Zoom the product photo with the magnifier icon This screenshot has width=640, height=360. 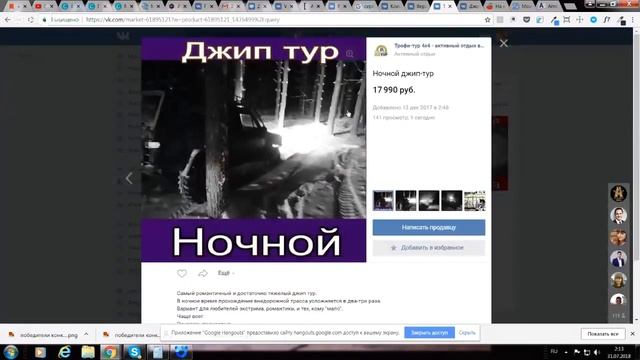[350, 53]
